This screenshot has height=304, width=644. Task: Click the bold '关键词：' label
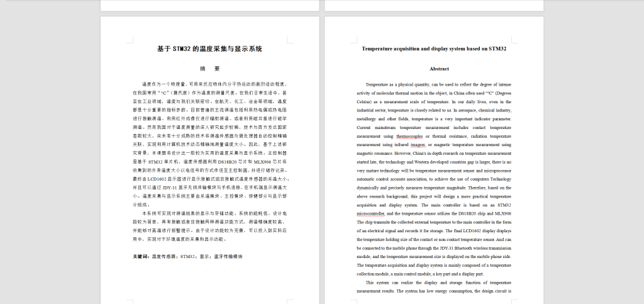142,256
